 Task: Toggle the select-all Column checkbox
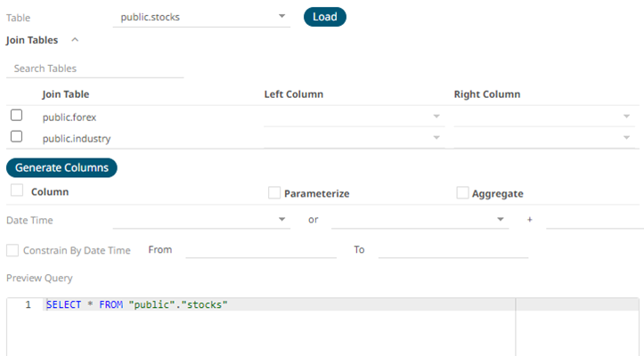[x=16, y=191]
